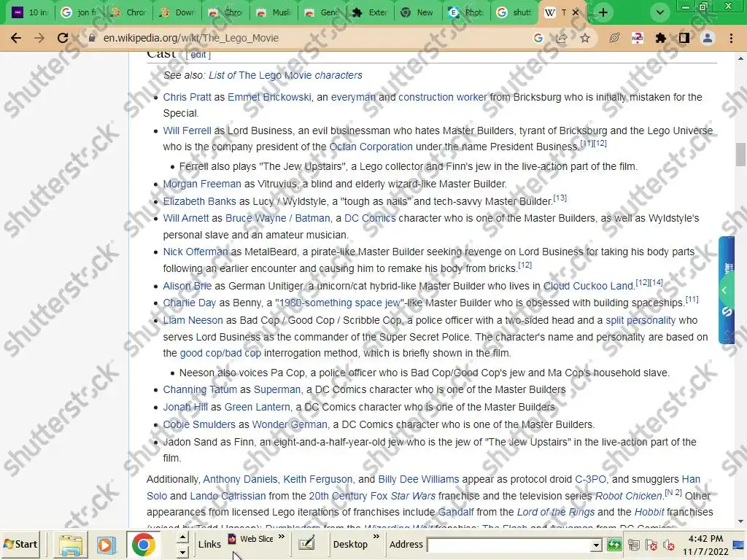Image resolution: width=747 pixels, height=560 pixels.
Task: Follow the split personality link
Action: (x=640, y=320)
